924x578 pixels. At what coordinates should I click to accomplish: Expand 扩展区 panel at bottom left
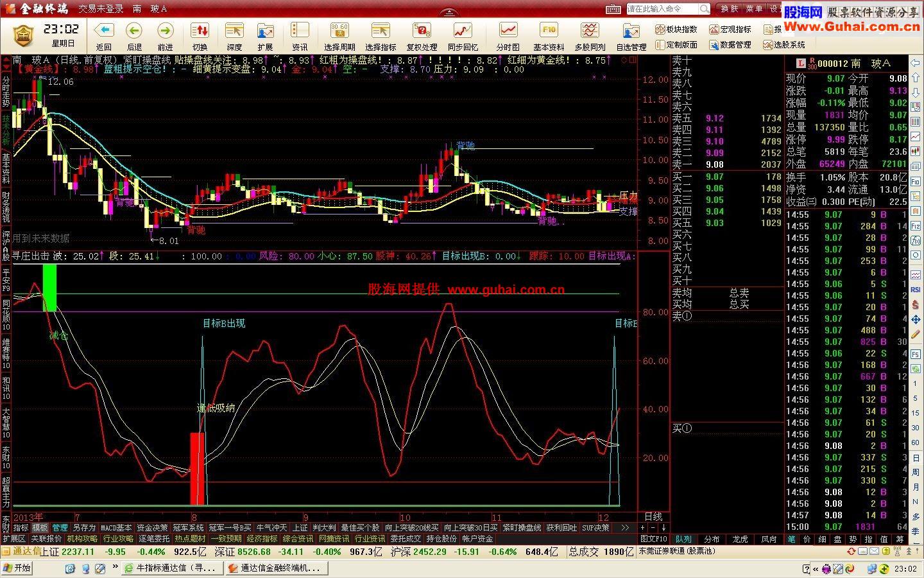[x=13, y=539]
